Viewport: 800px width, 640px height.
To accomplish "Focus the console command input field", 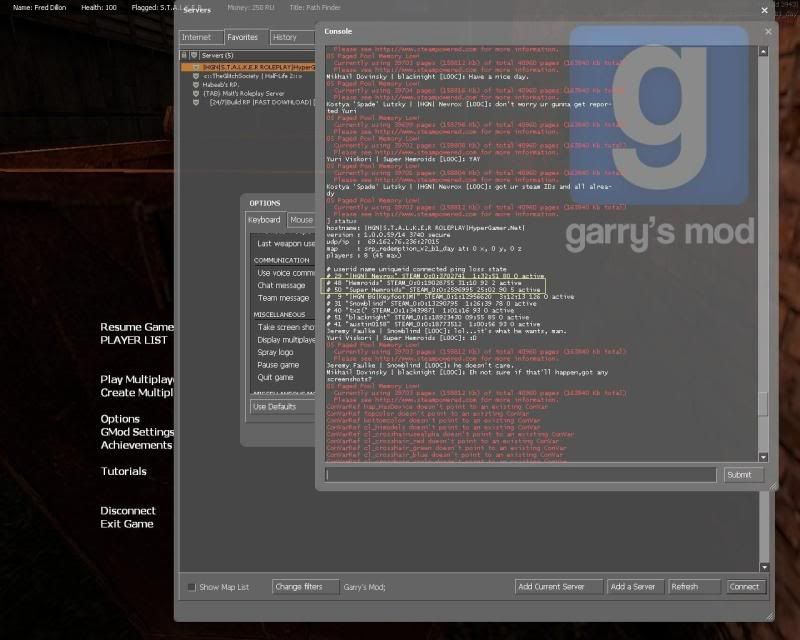I will [521, 475].
